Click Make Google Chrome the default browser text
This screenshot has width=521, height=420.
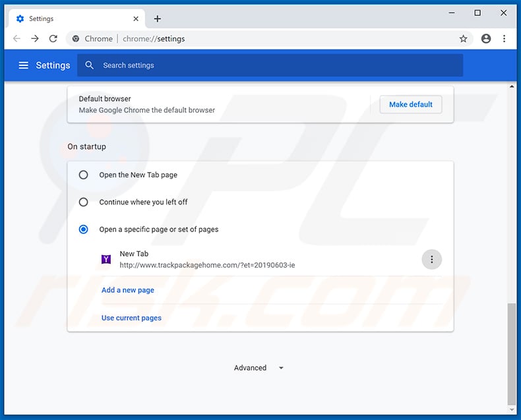pyautogui.click(x=147, y=110)
